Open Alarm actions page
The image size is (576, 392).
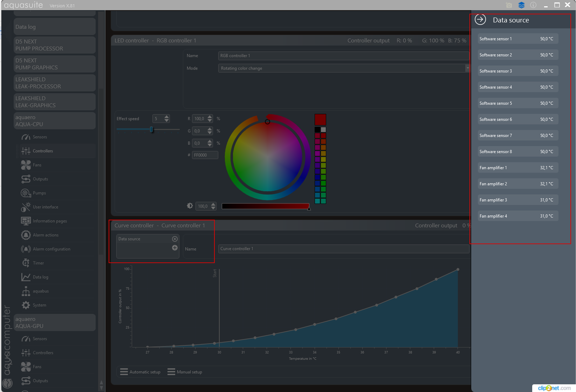pyautogui.click(x=45, y=235)
